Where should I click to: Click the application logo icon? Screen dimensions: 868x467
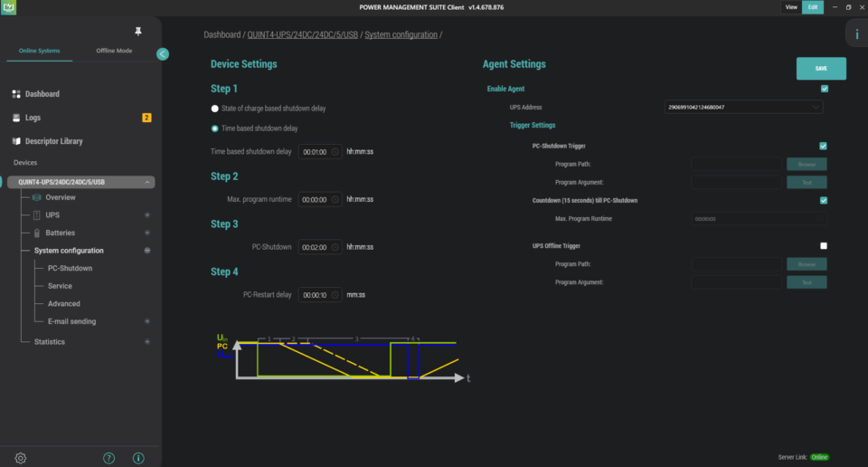(x=8, y=7)
